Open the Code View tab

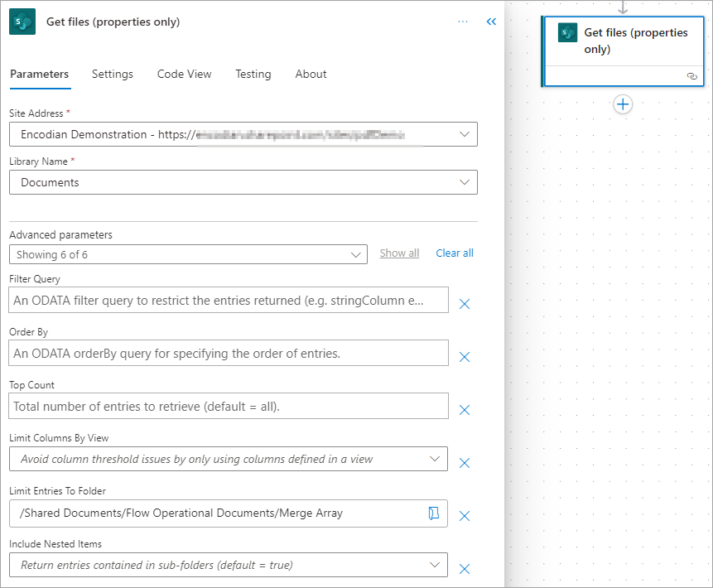(x=184, y=75)
